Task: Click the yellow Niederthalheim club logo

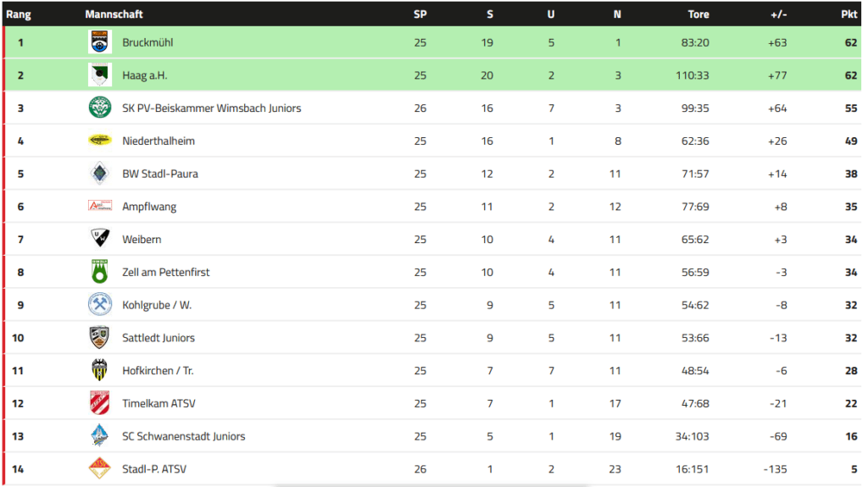Action: tap(100, 141)
